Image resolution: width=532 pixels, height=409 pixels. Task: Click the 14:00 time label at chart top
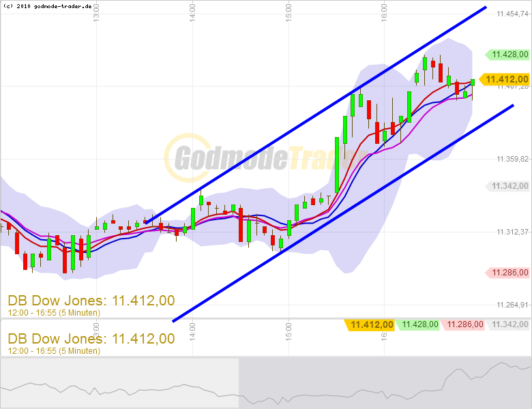pos(192,13)
